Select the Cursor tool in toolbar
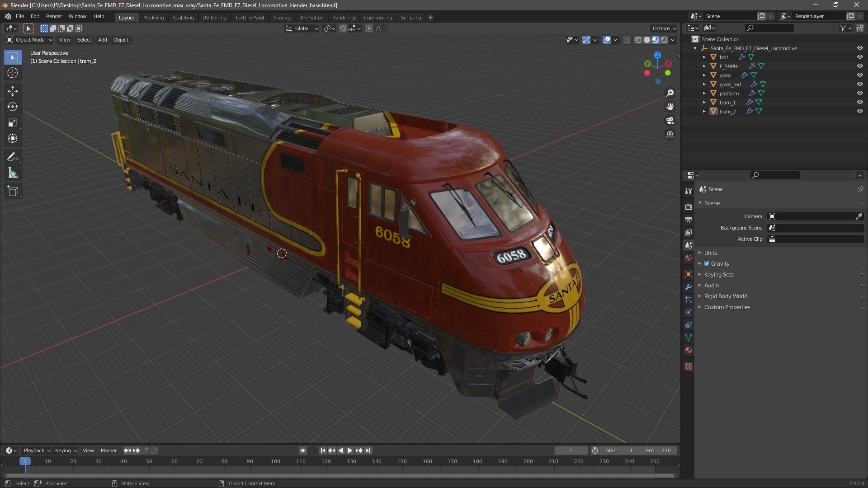This screenshot has height=488, width=868. (13, 73)
